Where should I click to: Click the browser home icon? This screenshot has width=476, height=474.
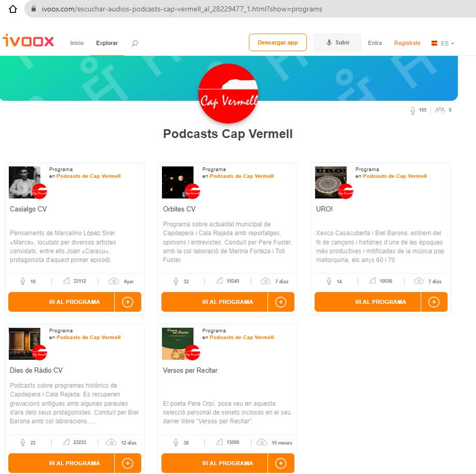[13, 9]
